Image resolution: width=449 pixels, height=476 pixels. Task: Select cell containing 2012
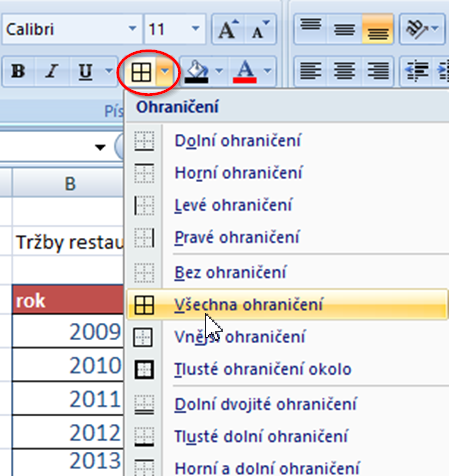[68, 432]
